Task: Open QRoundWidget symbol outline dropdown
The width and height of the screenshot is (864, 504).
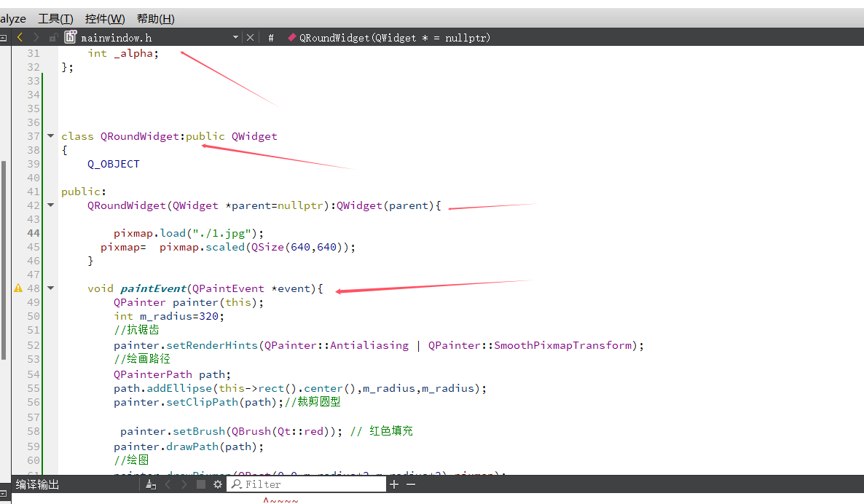Action: 395,38
